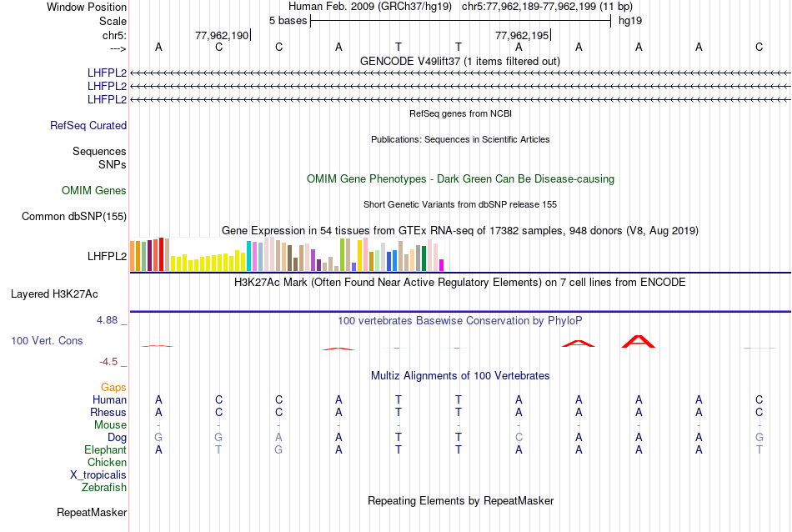
Task: Click the 5 bases scale bar label
Action: pos(288,21)
